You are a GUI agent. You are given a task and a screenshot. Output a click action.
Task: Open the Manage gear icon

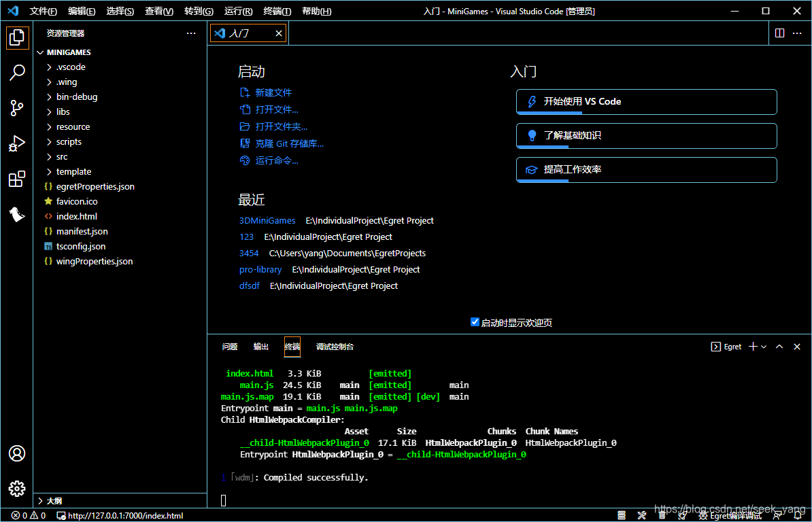pyautogui.click(x=17, y=489)
